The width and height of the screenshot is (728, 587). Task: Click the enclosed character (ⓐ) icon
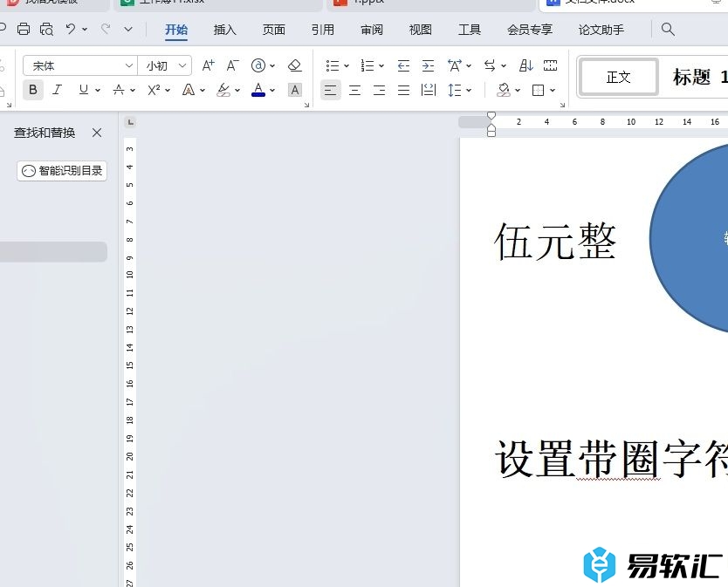coord(258,65)
